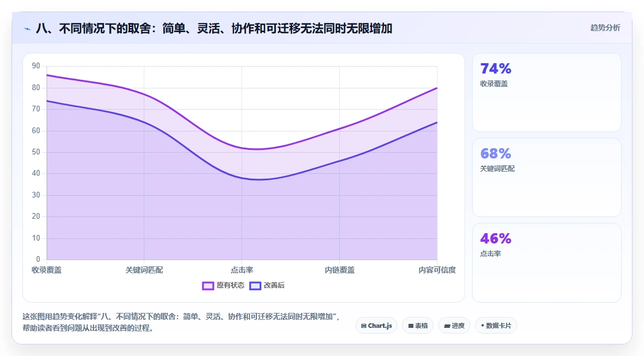Click the 点击率 caption under 46%
The height and width of the screenshot is (356, 644).
coord(490,253)
